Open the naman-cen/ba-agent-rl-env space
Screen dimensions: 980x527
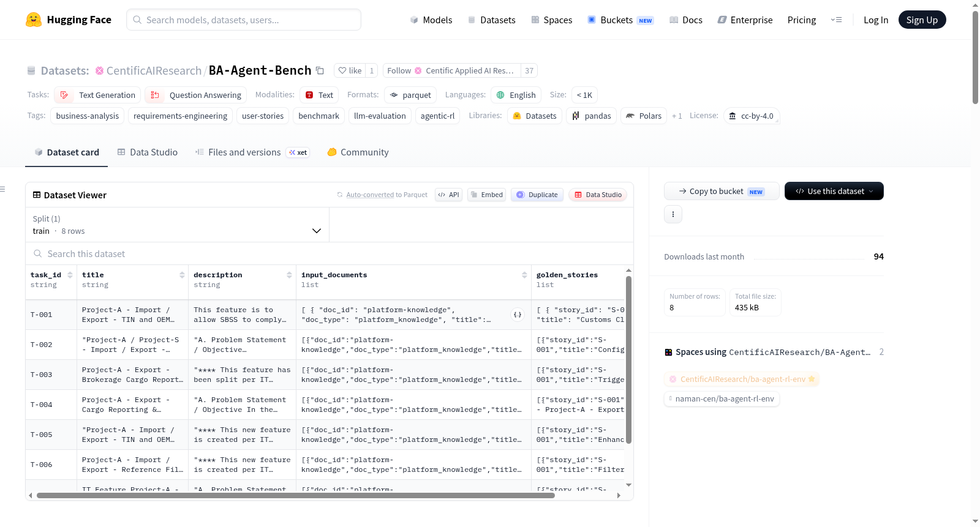tap(722, 398)
